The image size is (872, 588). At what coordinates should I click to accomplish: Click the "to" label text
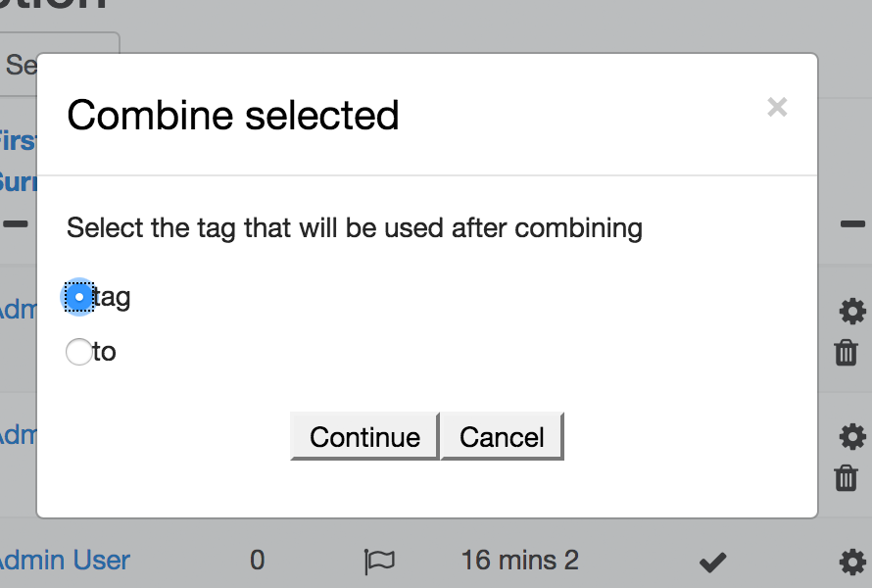(105, 352)
